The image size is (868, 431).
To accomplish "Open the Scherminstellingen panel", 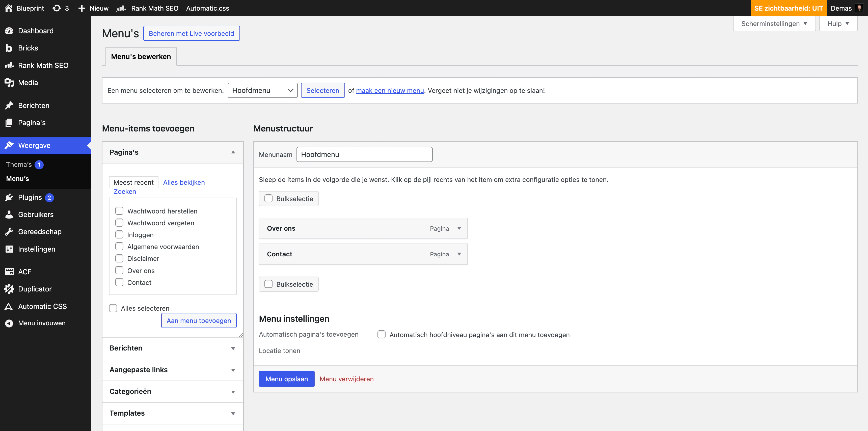I will pos(774,23).
